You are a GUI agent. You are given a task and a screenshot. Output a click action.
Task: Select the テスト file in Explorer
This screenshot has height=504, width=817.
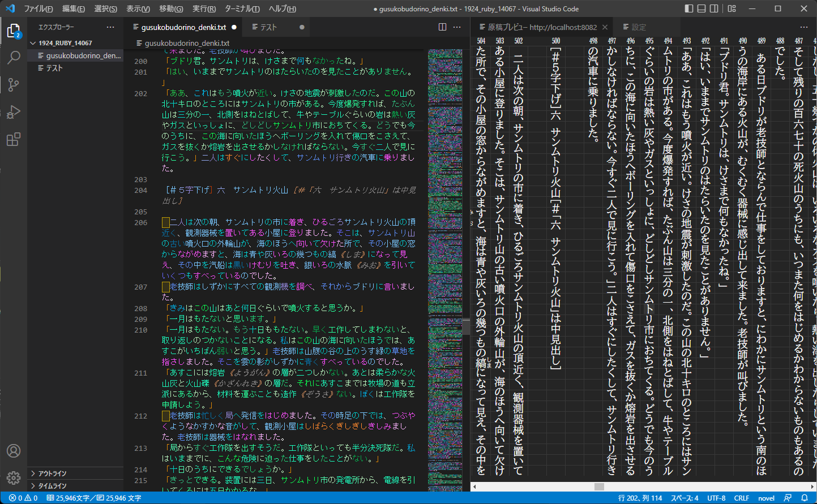pyautogui.click(x=54, y=67)
